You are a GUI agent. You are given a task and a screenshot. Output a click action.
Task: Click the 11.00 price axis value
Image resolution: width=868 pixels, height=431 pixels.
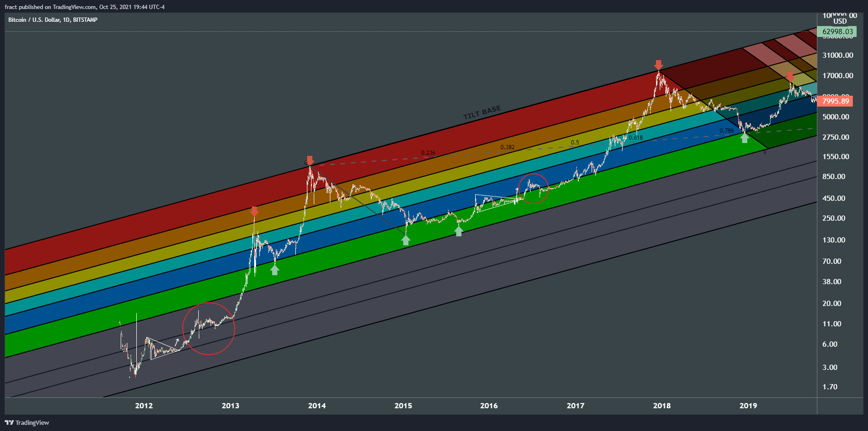[x=832, y=324]
